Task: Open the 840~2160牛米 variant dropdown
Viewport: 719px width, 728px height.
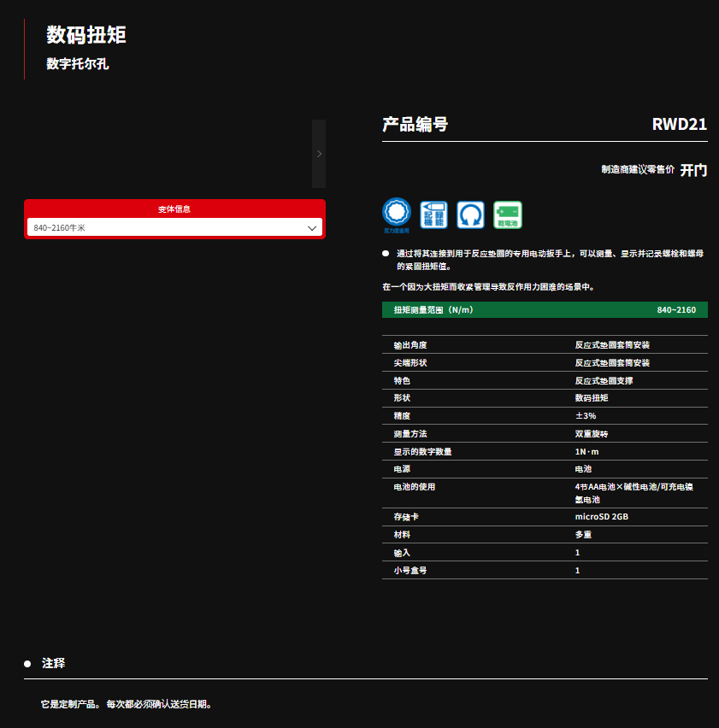Action: [174, 228]
